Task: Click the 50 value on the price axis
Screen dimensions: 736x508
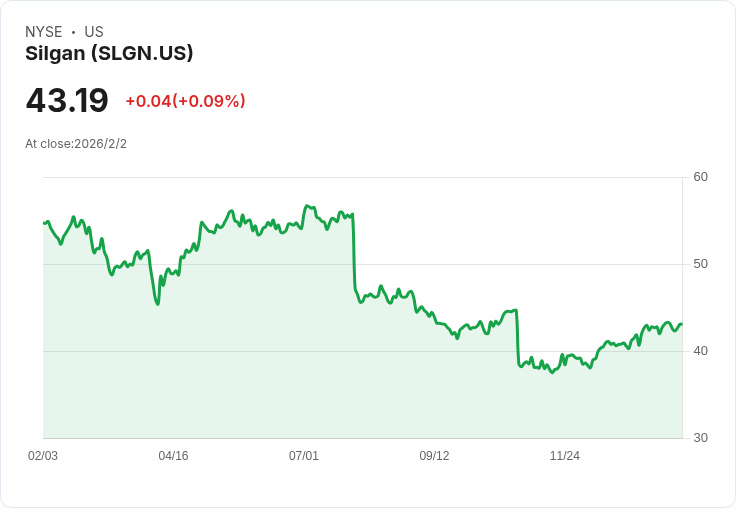Action: tap(701, 264)
